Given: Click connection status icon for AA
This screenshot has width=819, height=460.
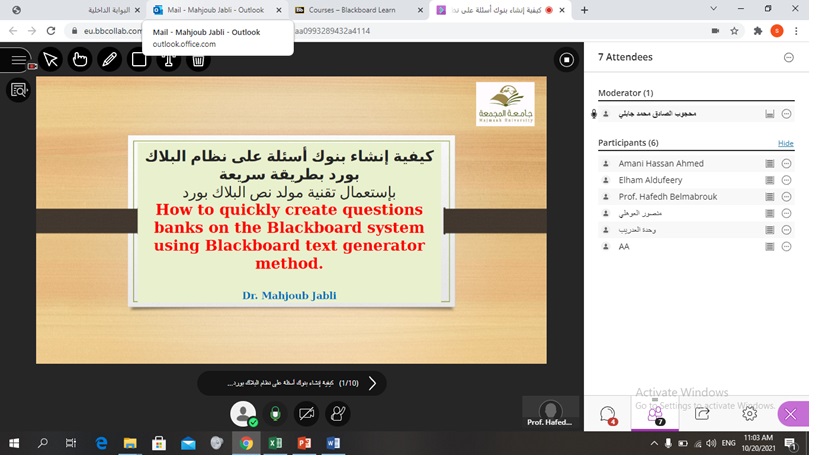Looking at the screenshot, I should pos(769,246).
